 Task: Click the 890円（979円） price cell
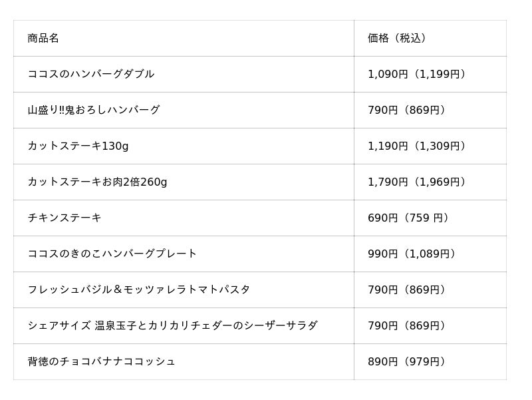point(407,361)
